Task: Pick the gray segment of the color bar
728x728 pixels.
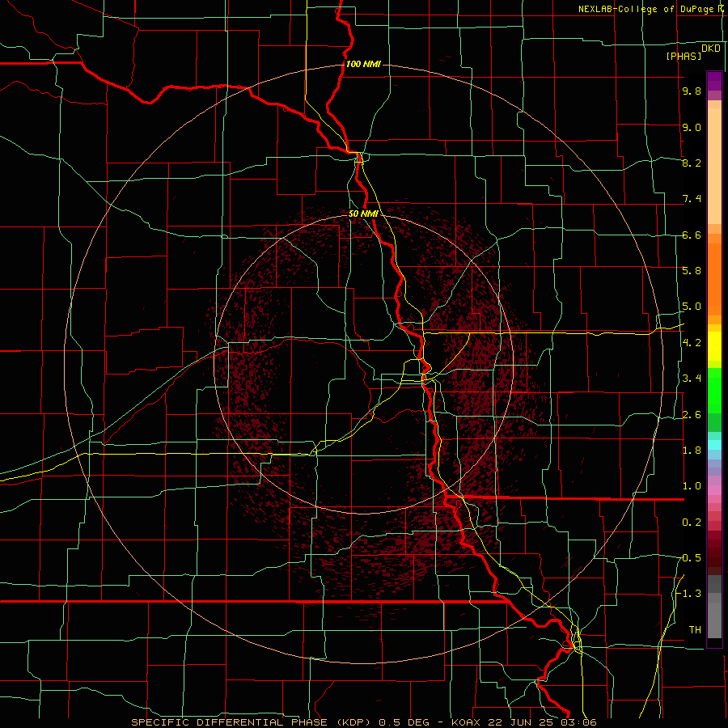Action: 714,607
